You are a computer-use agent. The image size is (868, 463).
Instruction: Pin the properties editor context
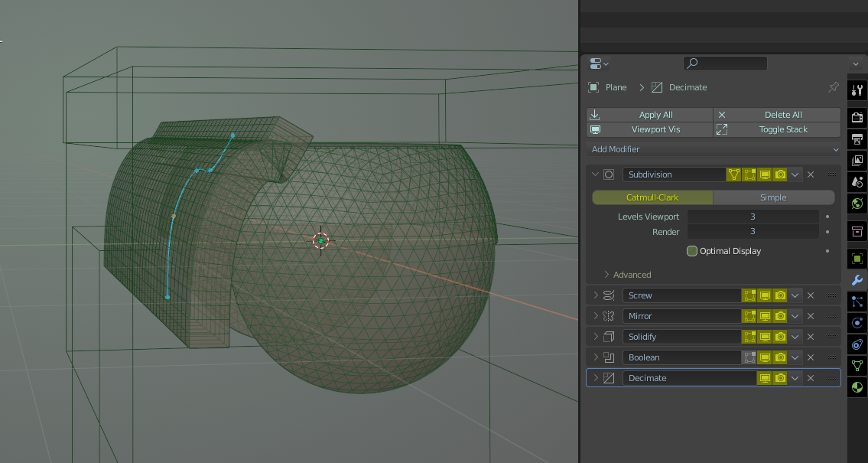click(833, 87)
